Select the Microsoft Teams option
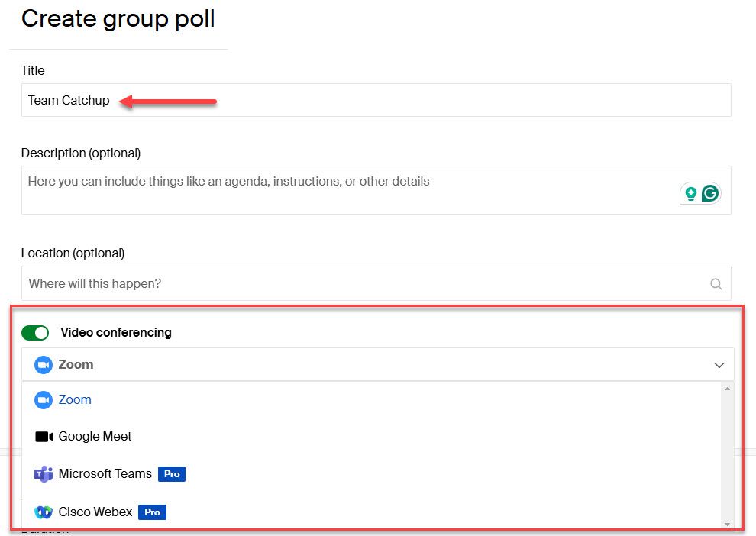This screenshot has width=756, height=536. (106, 473)
